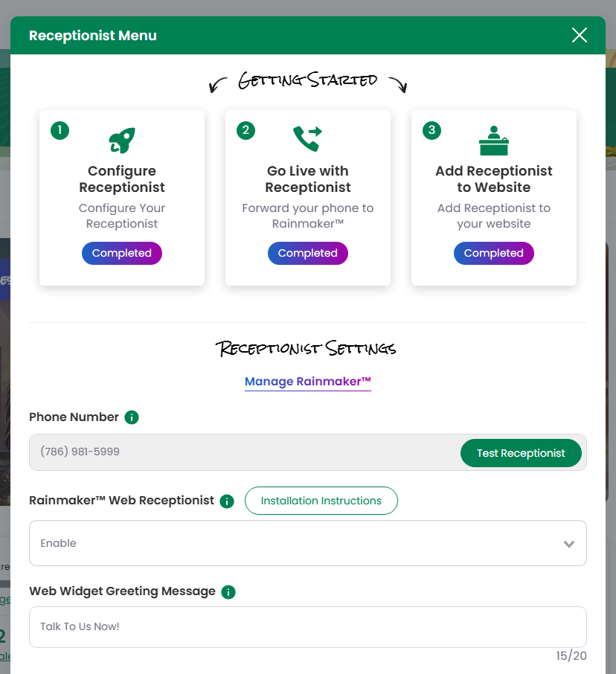616x674 pixels.
Task: Click Completed under Add Receptionist to Website
Action: [x=494, y=253]
